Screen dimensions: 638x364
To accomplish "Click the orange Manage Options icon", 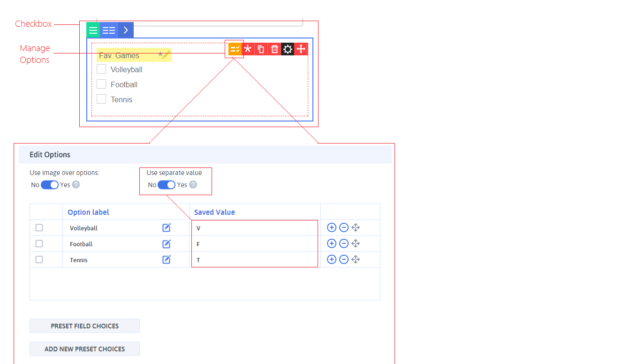I will tap(235, 49).
